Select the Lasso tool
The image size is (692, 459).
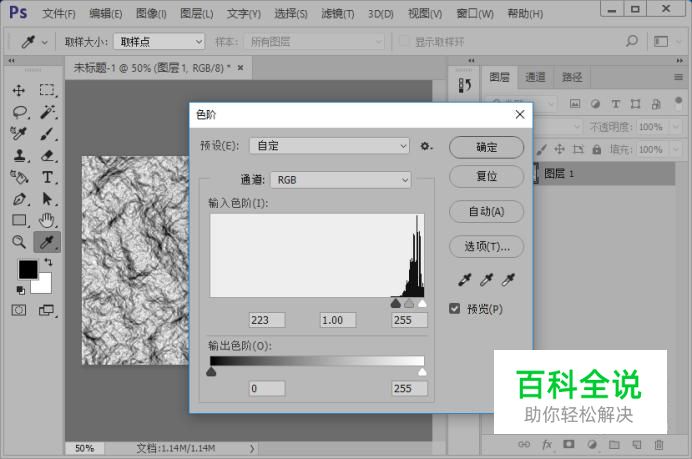19,112
